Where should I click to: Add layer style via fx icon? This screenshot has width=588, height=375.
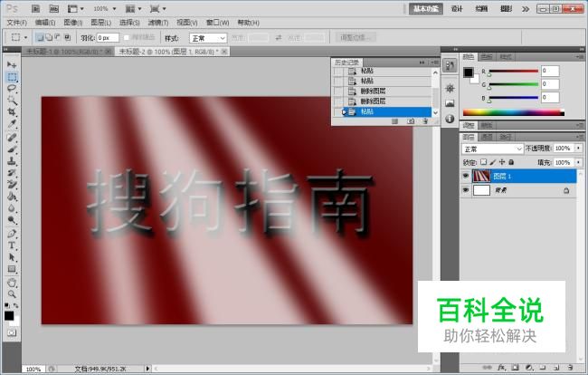pyautogui.click(x=501, y=368)
